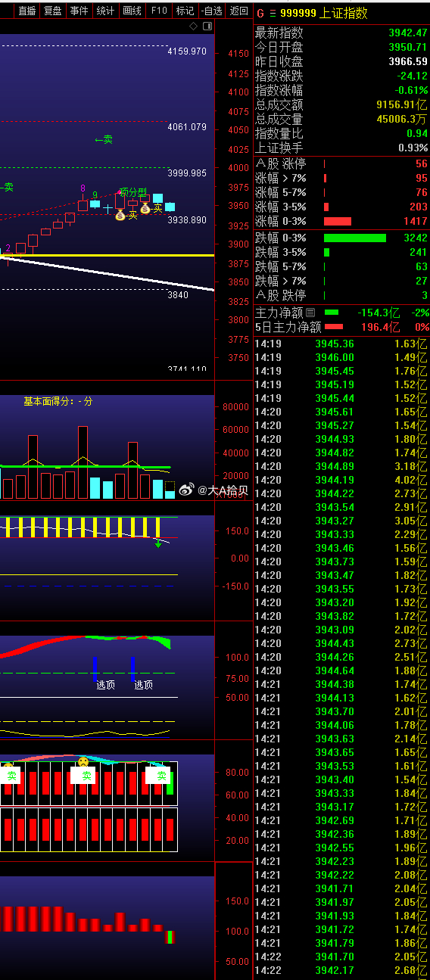Click 指数涨跌 value -24.12

(x=413, y=76)
